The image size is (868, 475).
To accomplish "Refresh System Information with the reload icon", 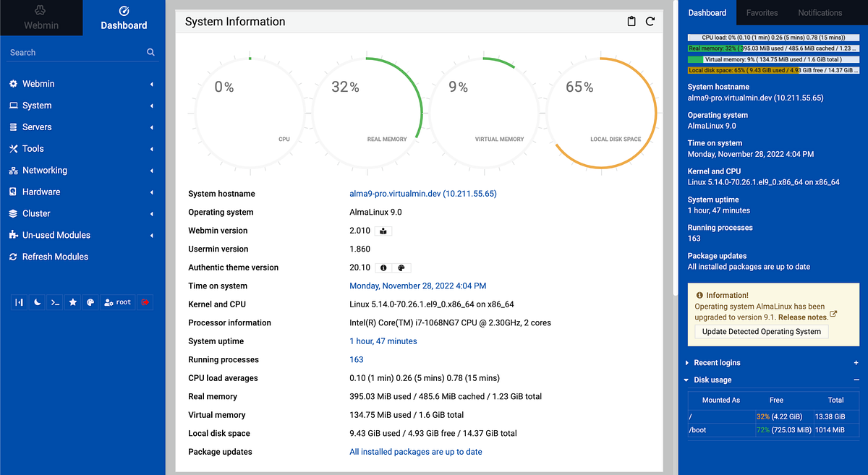I will tap(650, 22).
